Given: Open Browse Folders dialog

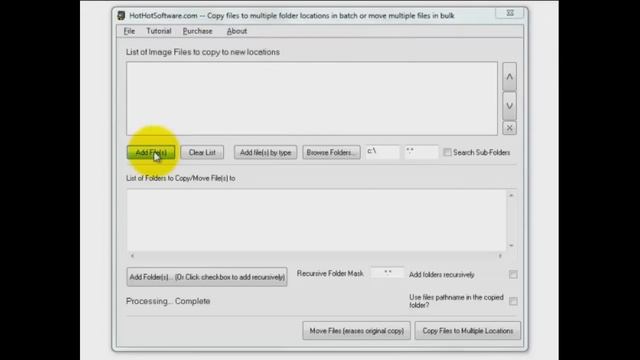Looking at the screenshot, I should coord(331,152).
